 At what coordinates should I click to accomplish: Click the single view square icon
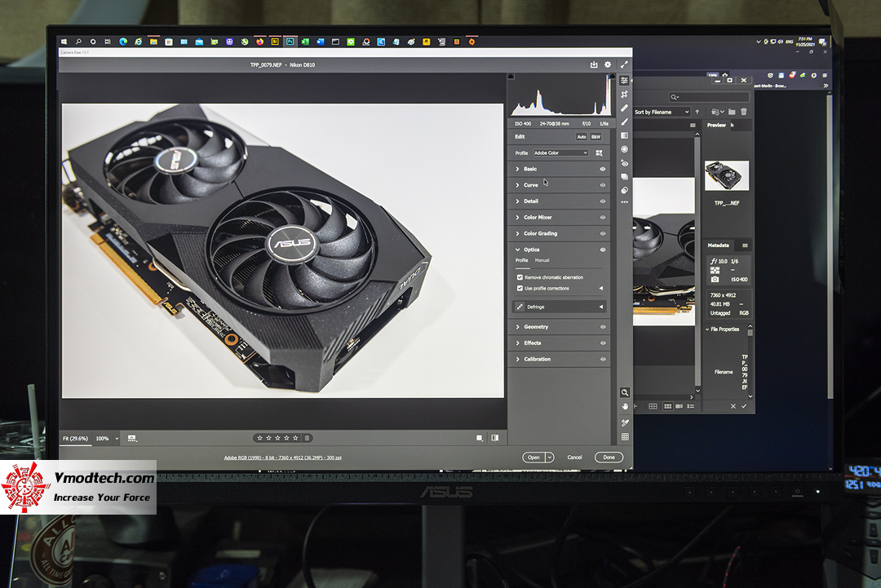(x=480, y=438)
